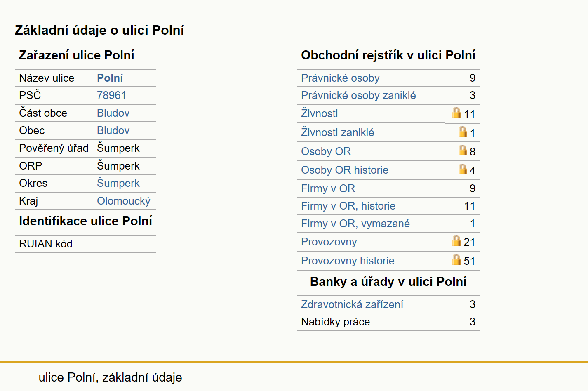
Task: Open Zdravotnická zařízení link
Action: [352, 304]
